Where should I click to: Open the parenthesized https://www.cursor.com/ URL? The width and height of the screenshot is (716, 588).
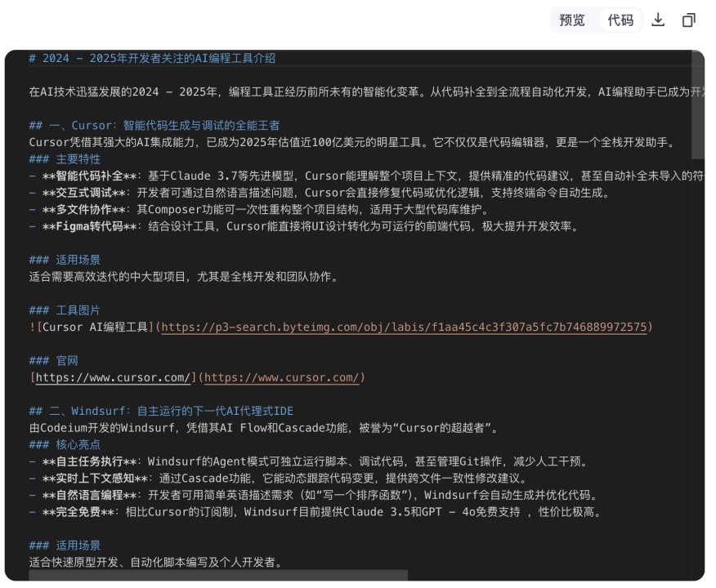[x=281, y=377]
